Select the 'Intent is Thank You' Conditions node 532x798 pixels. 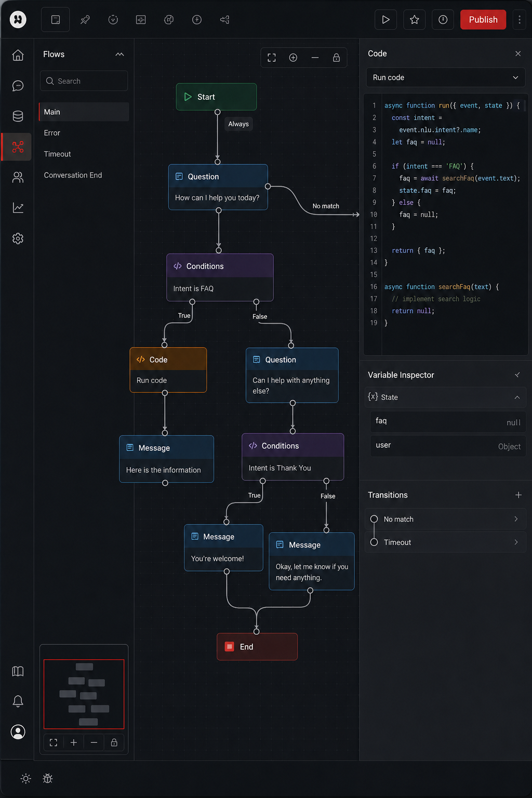(293, 457)
